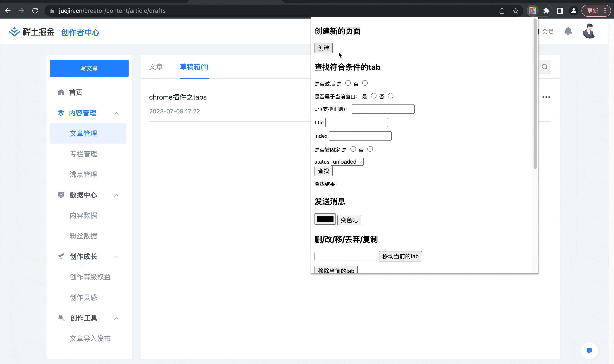Collapse the 数据中心 sidebar section

click(x=116, y=195)
